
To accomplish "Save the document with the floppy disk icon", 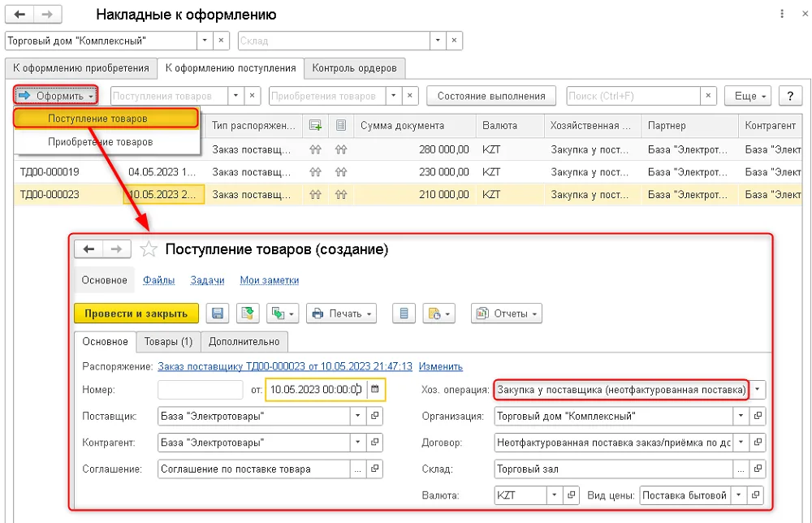I will tap(218, 313).
